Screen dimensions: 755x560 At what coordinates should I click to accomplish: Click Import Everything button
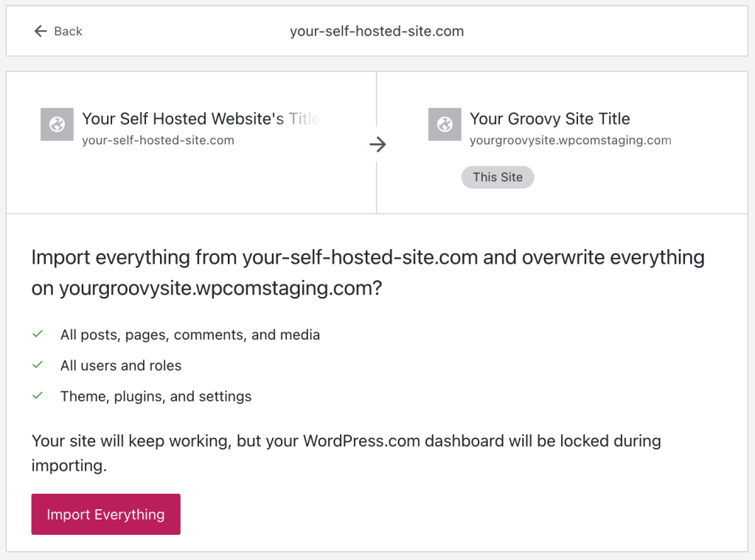click(106, 514)
